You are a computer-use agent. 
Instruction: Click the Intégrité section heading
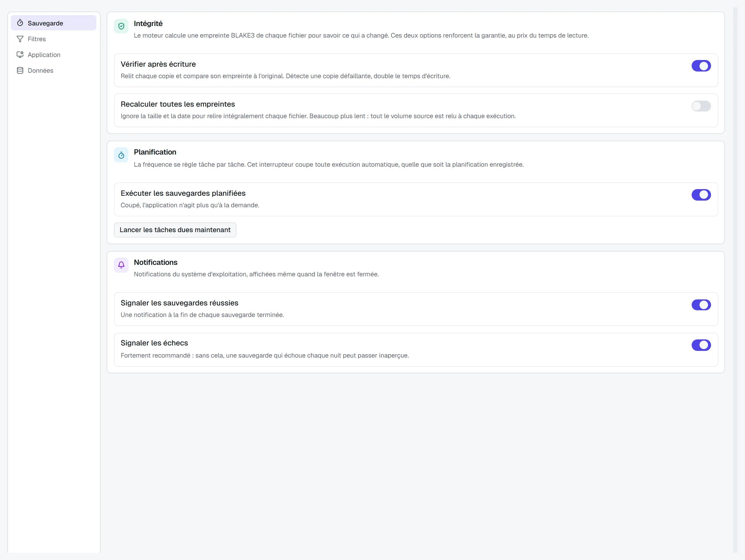pyautogui.click(x=148, y=24)
